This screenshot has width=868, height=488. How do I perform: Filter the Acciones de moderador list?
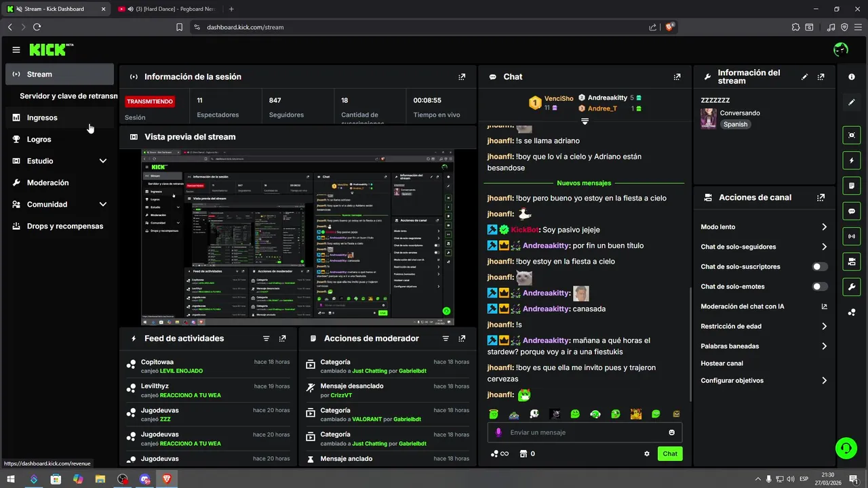click(x=446, y=338)
